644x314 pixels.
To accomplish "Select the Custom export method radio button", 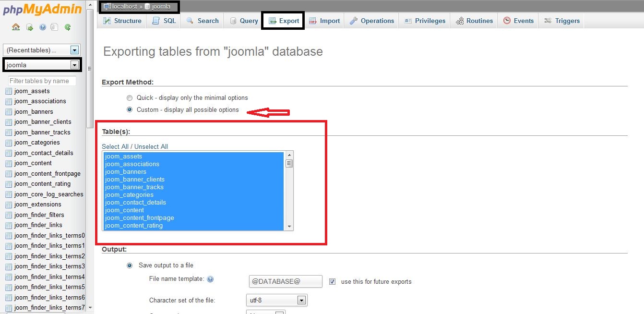I will (130, 110).
